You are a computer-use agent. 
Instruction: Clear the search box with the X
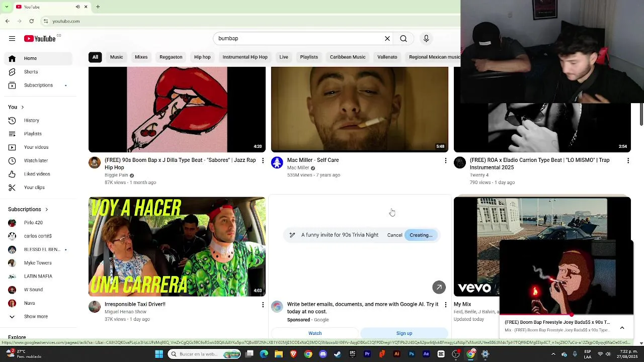(x=387, y=39)
